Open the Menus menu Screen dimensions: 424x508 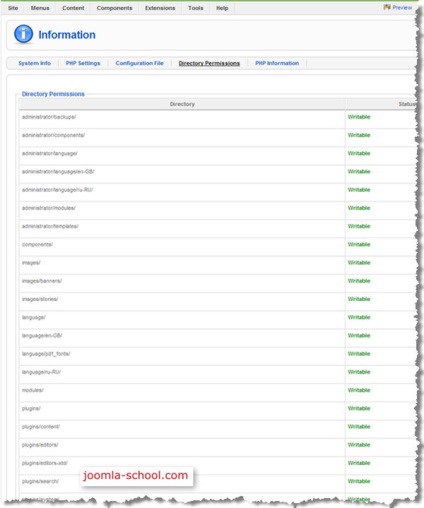click(40, 8)
